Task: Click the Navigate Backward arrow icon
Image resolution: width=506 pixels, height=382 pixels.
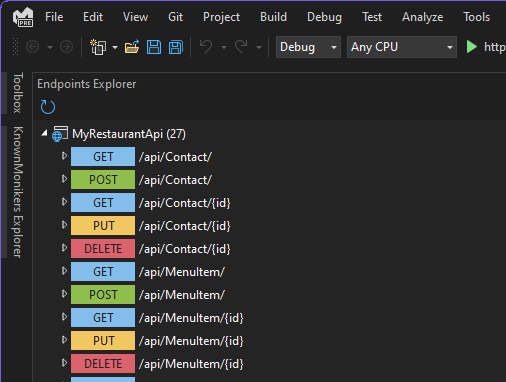Action: click(33, 47)
